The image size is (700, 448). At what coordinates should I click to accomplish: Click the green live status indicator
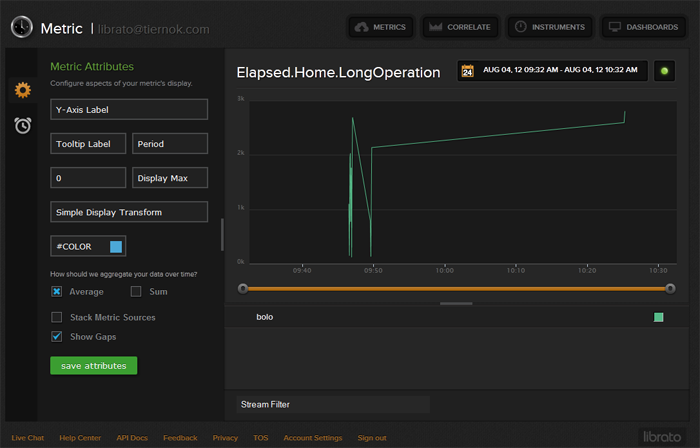[664, 71]
